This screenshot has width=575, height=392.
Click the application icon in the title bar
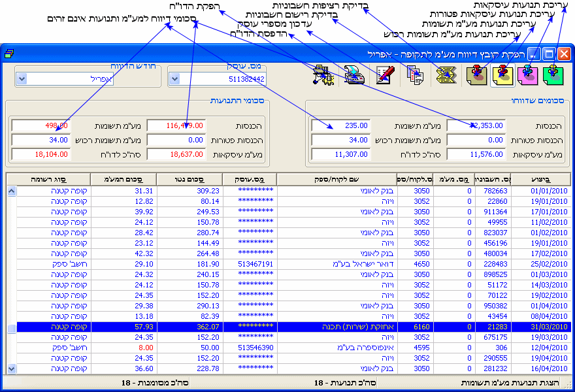[9, 54]
